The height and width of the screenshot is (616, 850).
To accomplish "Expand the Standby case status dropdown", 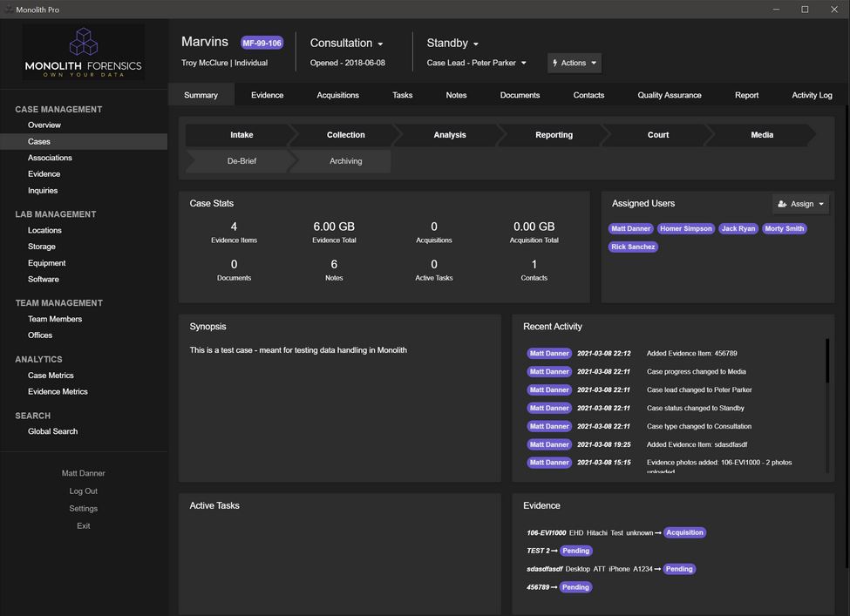I will [452, 43].
